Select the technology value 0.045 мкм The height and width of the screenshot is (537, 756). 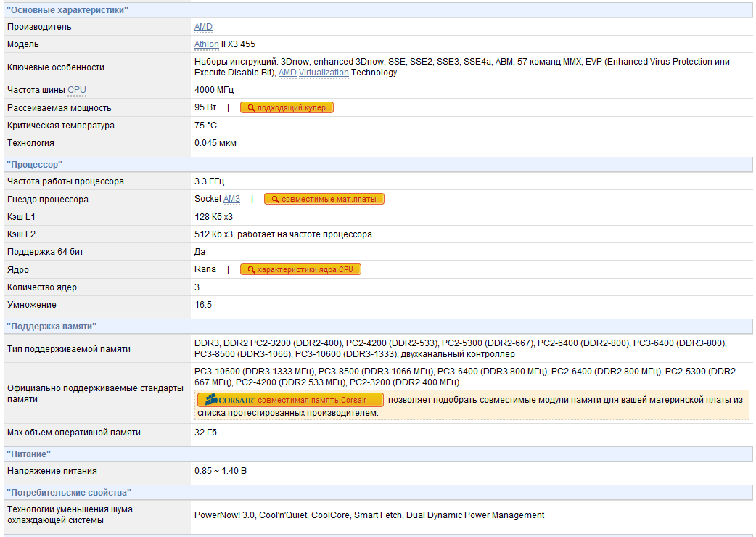pos(215,143)
